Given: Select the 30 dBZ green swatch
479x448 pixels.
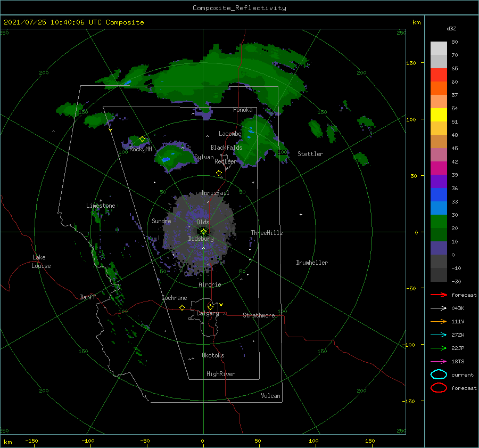Looking at the screenshot, I should tap(439, 222).
